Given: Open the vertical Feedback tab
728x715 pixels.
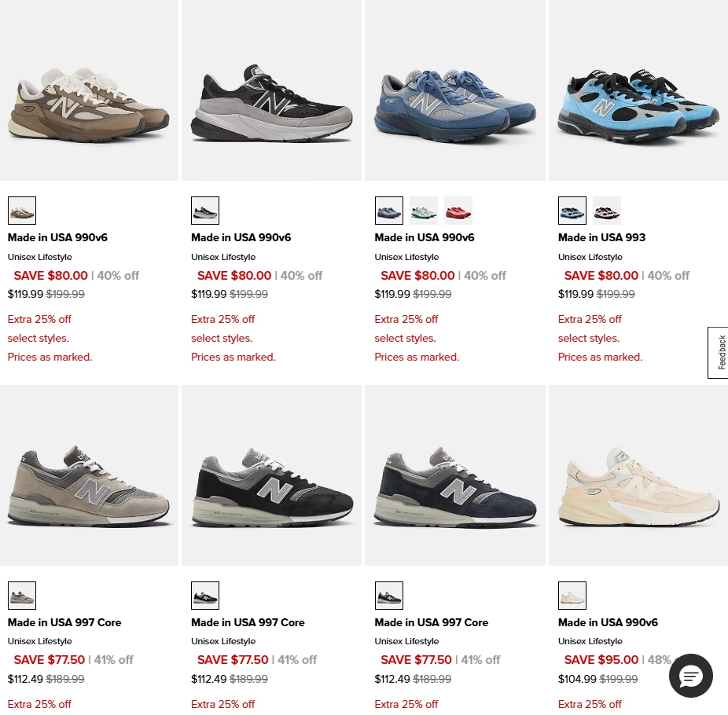Looking at the screenshot, I should pyautogui.click(x=719, y=353).
